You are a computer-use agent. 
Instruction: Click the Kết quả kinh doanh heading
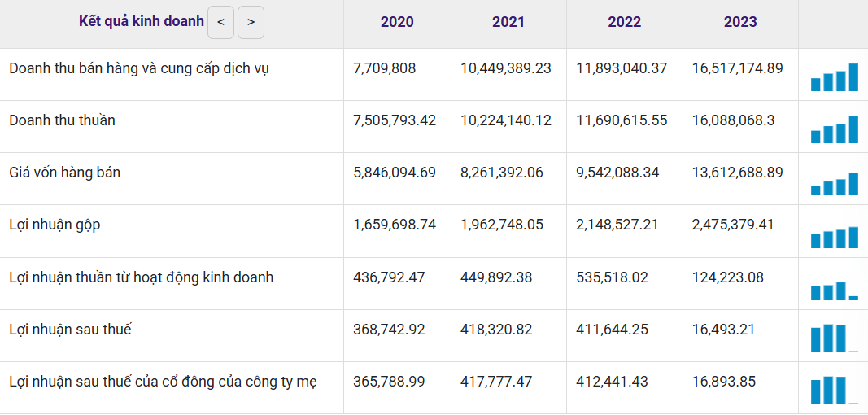[142, 22]
